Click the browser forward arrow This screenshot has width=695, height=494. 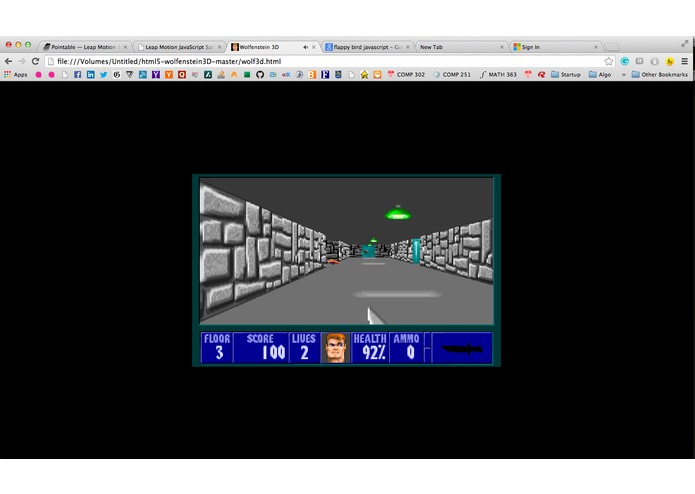point(22,61)
